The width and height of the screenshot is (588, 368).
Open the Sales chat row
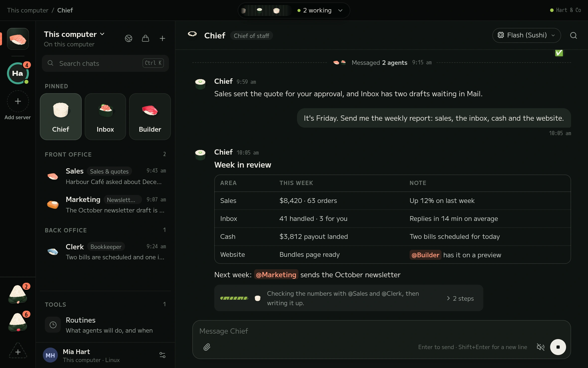[x=105, y=177]
